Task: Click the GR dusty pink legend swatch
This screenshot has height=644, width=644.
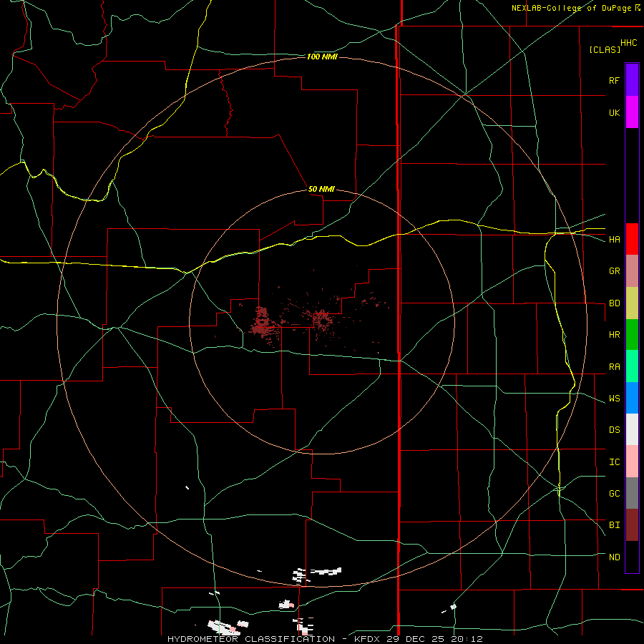Action: pos(632,270)
